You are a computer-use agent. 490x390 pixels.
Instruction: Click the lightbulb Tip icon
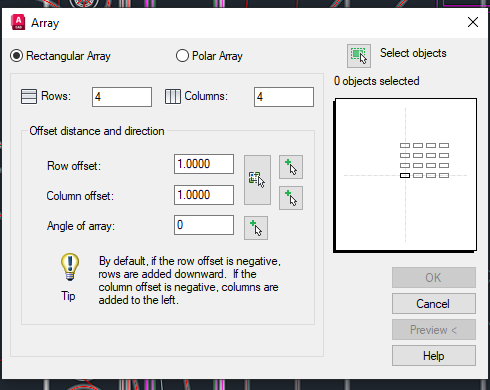(x=70, y=267)
